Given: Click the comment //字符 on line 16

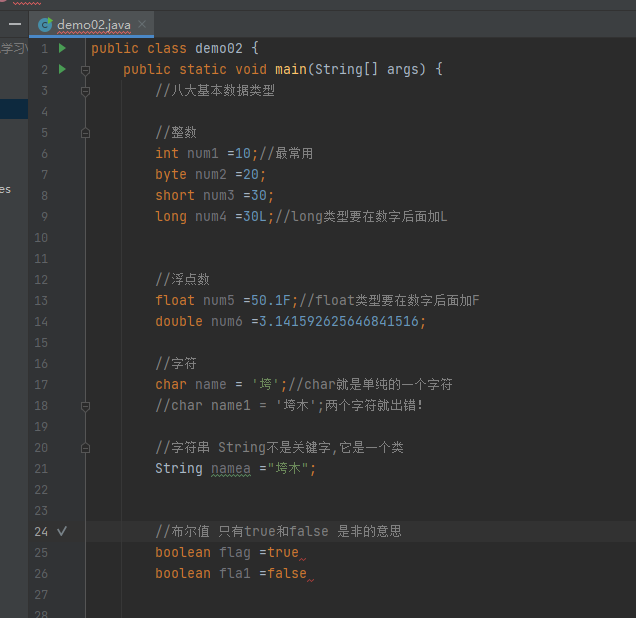Looking at the screenshot, I should tap(176, 363).
